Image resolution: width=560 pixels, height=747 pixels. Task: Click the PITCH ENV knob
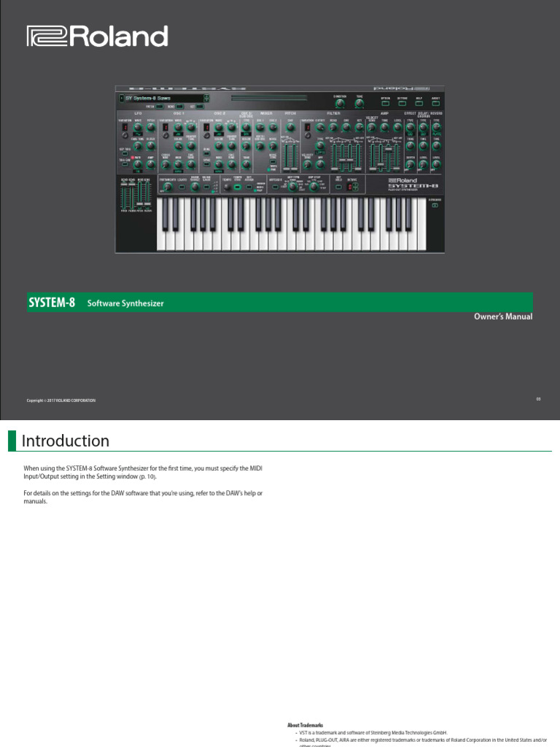[290, 127]
